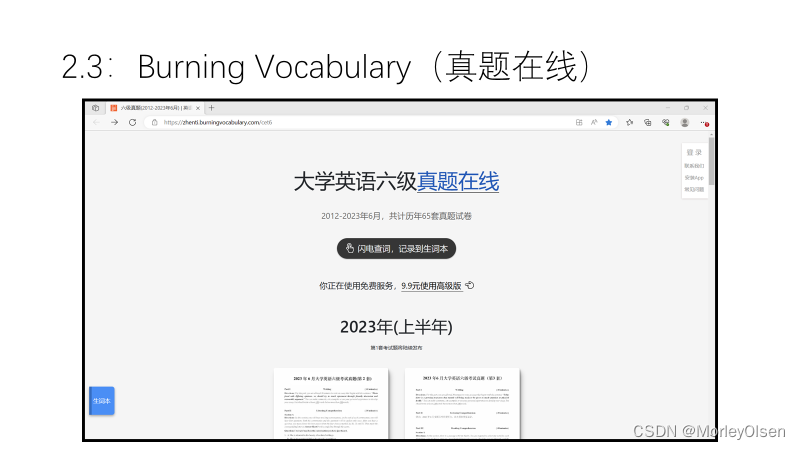Go forward to the next page

point(114,122)
